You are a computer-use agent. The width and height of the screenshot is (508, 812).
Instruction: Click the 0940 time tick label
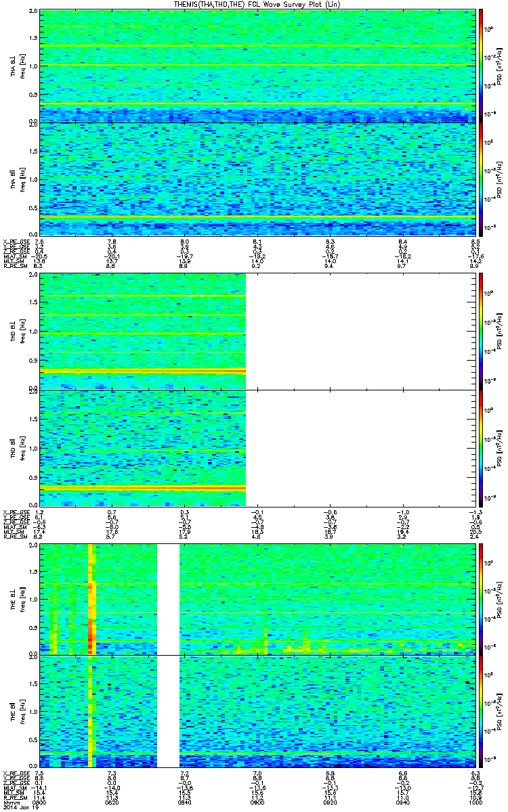(402, 803)
